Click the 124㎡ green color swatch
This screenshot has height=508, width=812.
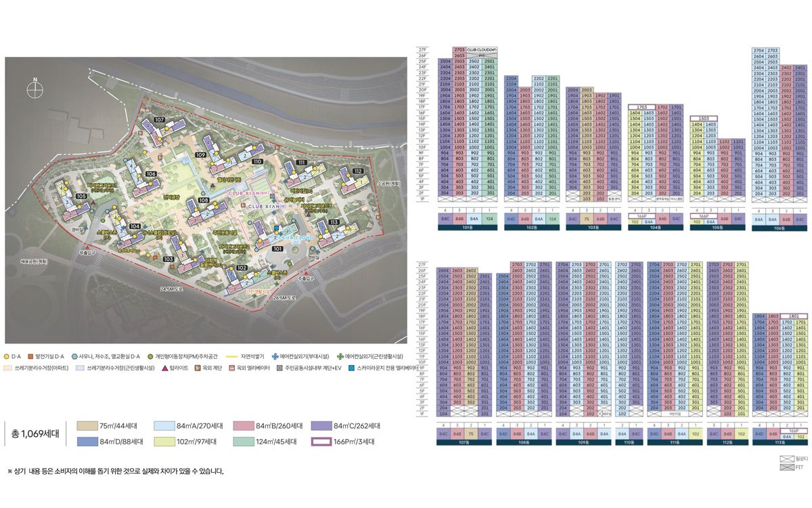(243, 442)
